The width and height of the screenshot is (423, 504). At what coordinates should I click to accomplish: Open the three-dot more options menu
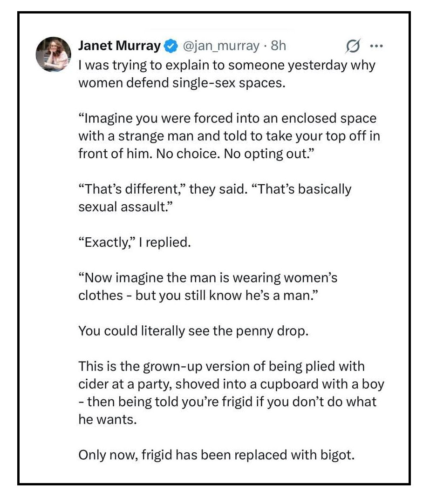click(376, 46)
